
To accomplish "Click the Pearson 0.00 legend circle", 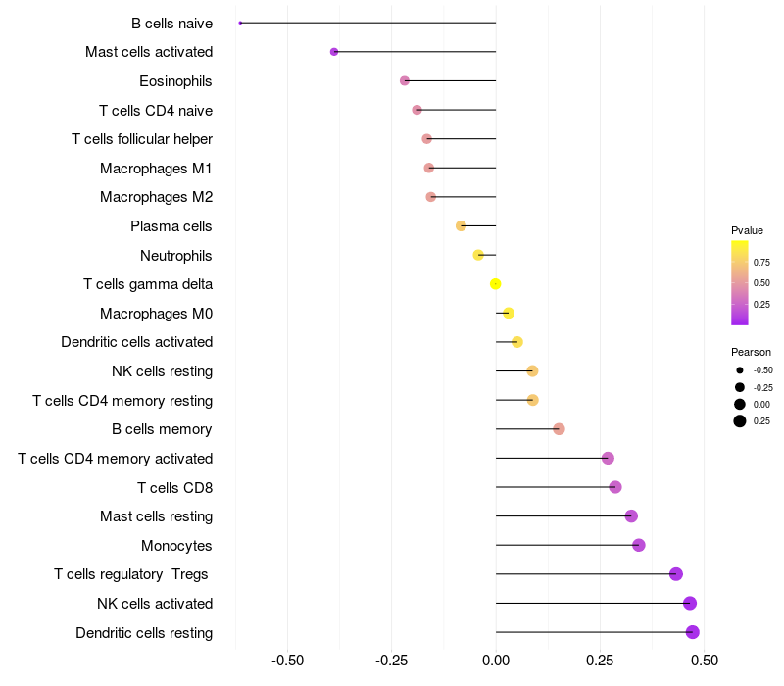I will click(740, 405).
